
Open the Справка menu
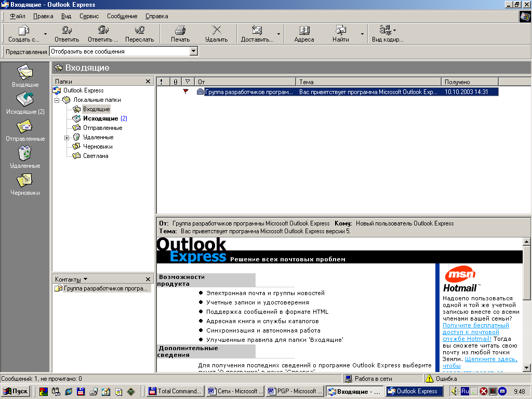(157, 16)
